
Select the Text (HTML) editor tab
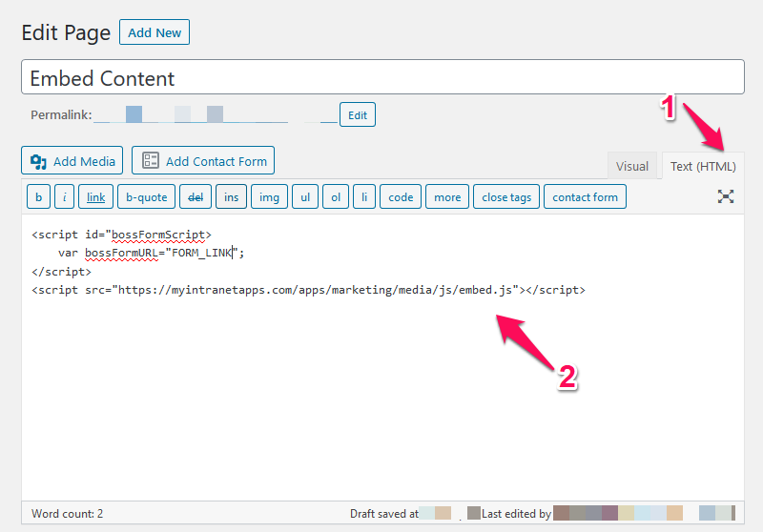pos(703,166)
